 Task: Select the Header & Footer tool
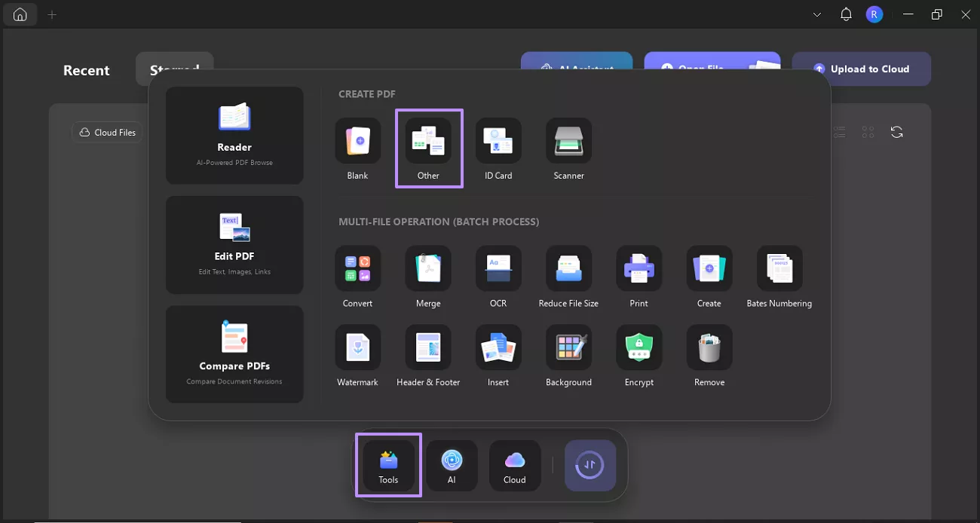click(428, 356)
